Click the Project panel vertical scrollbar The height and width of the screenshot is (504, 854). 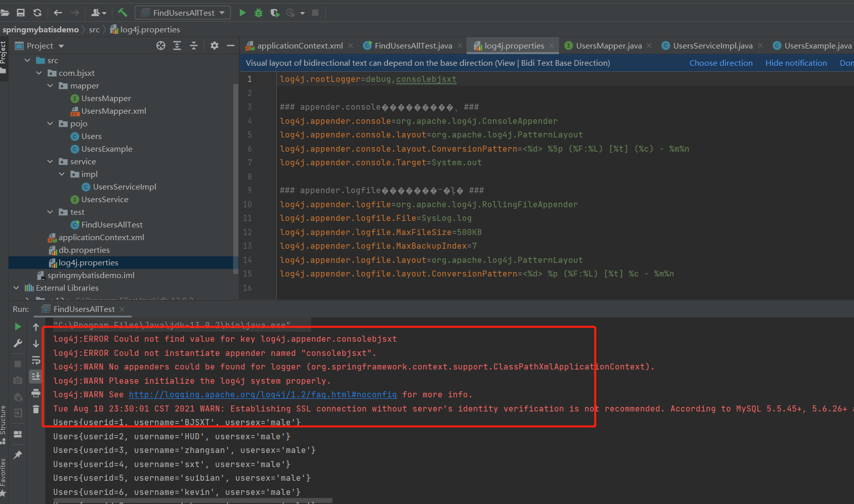click(235, 179)
